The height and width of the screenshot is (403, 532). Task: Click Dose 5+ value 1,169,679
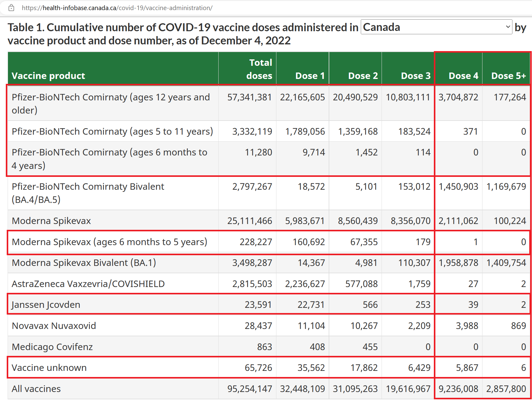(x=506, y=187)
